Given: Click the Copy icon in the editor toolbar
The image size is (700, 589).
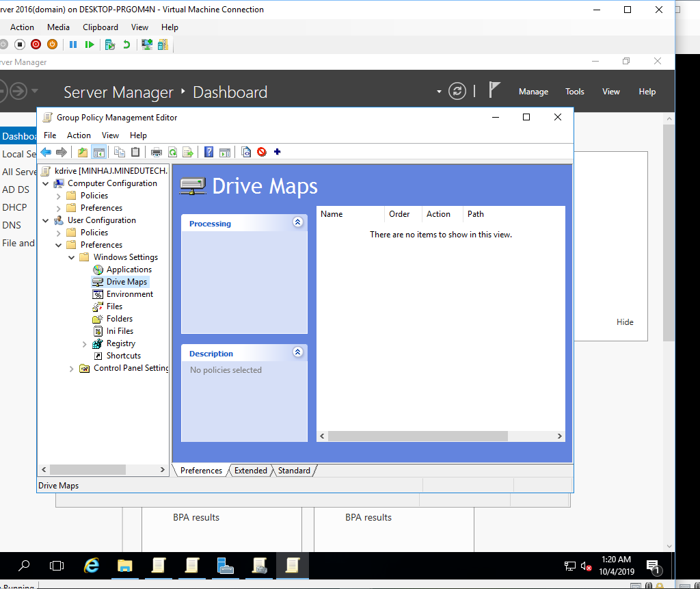Looking at the screenshot, I should pyautogui.click(x=119, y=152).
